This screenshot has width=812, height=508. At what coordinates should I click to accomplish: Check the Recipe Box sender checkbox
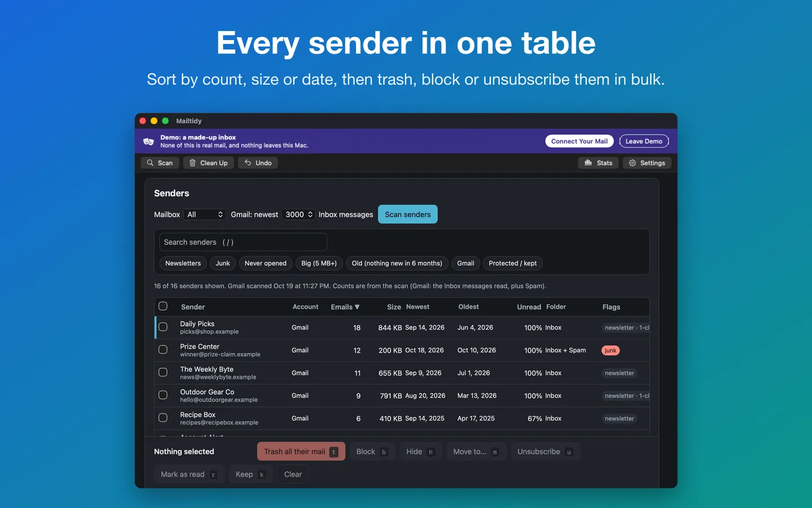[163, 418]
